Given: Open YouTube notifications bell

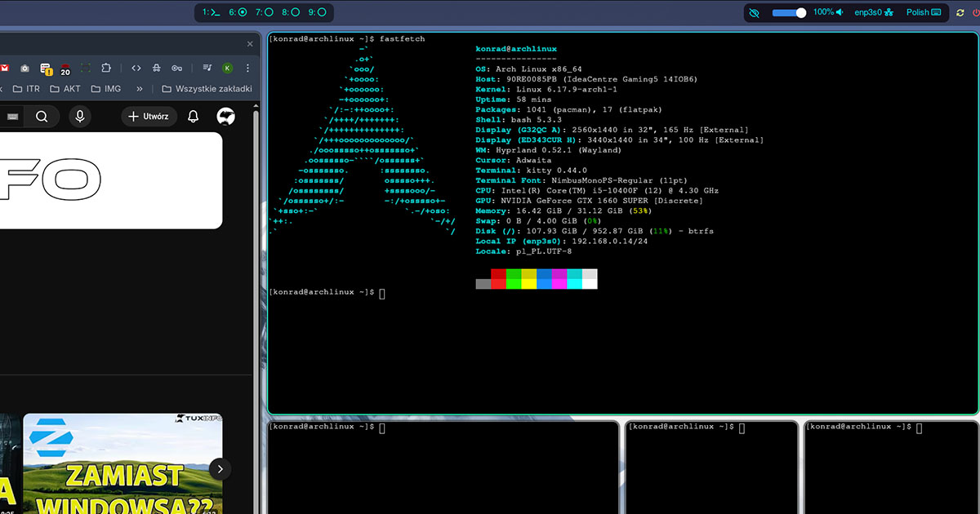Looking at the screenshot, I should (194, 117).
